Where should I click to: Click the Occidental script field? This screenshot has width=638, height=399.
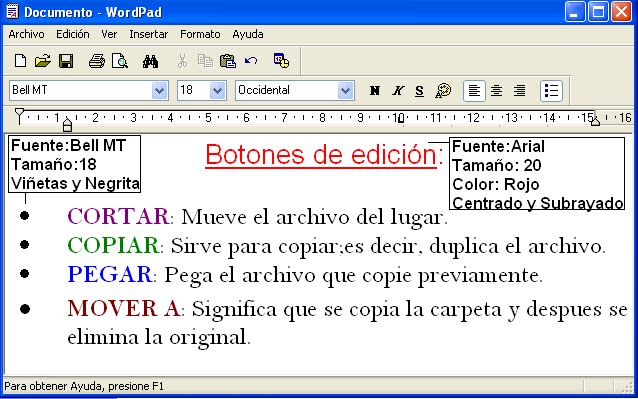point(287,90)
